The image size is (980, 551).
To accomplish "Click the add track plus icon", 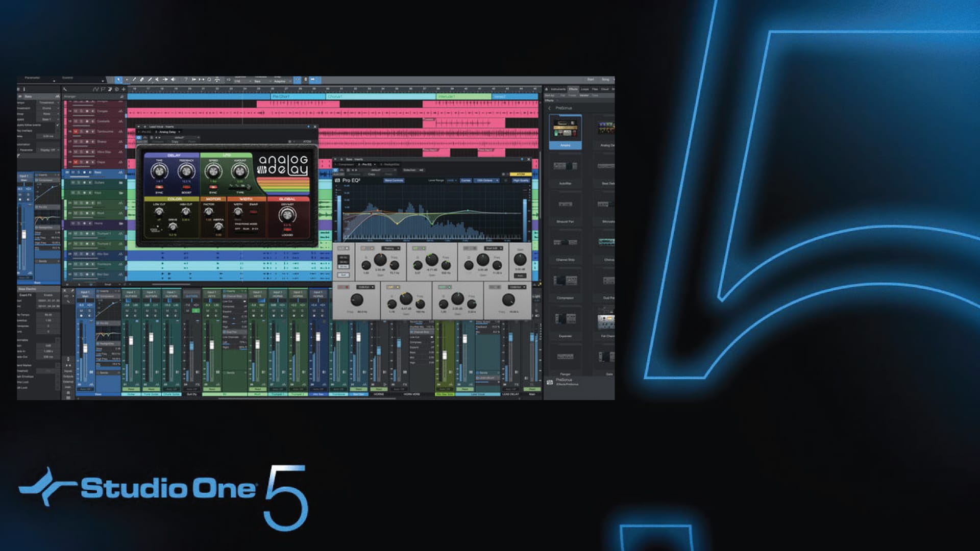I will coord(124,89).
